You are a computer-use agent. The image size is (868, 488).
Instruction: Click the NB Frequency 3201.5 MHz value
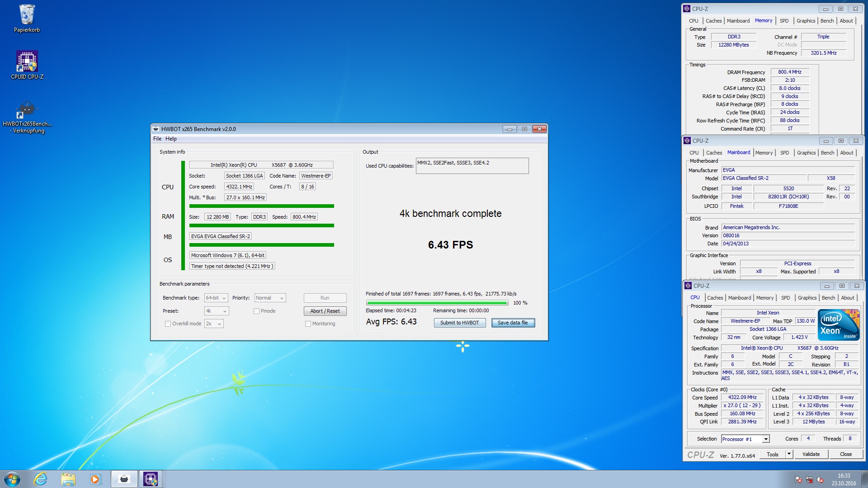click(x=823, y=53)
